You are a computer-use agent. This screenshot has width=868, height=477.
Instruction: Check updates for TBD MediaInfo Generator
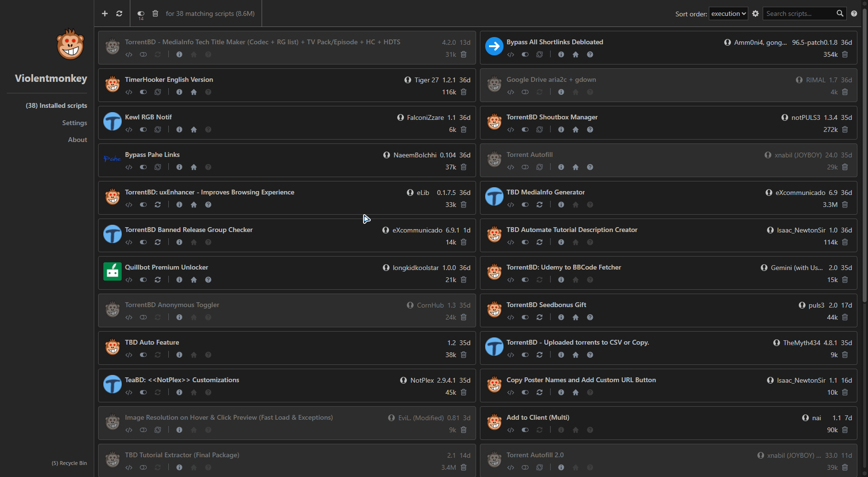pyautogui.click(x=540, y=205)
